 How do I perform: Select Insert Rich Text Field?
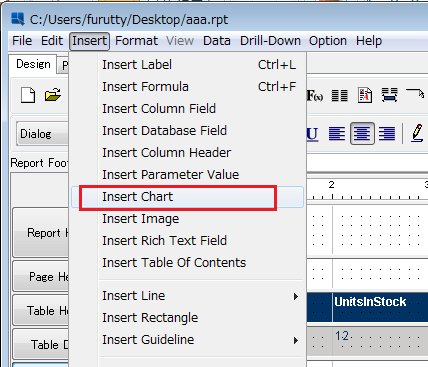coord(165,241)
